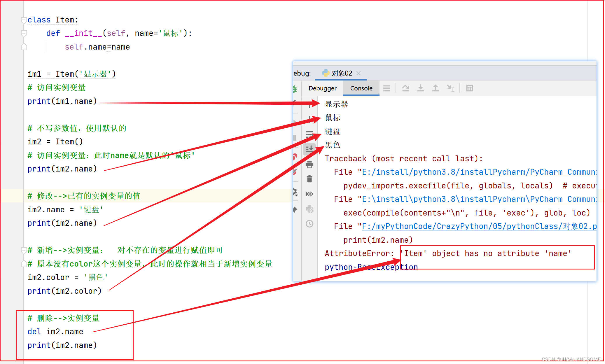The height and width of the screenshot is (364, 605).
Task: Click console output line 鼠标
Action: click(x=333, y=118)
